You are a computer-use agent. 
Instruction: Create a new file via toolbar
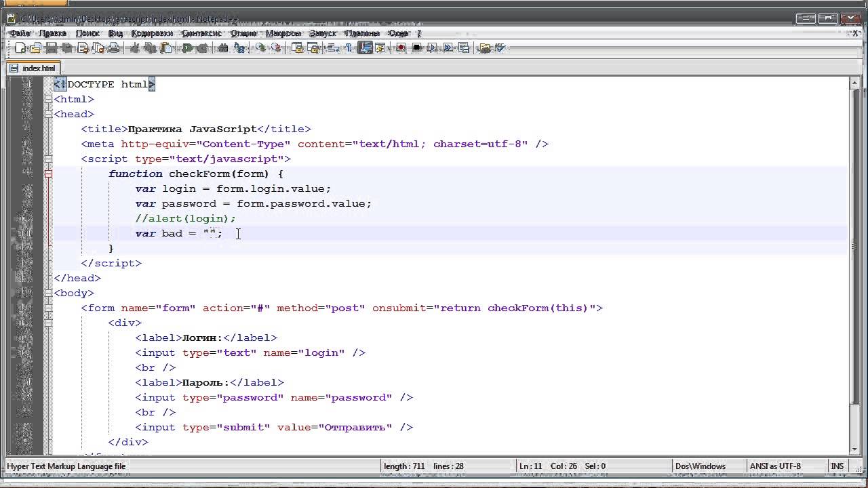20,48
